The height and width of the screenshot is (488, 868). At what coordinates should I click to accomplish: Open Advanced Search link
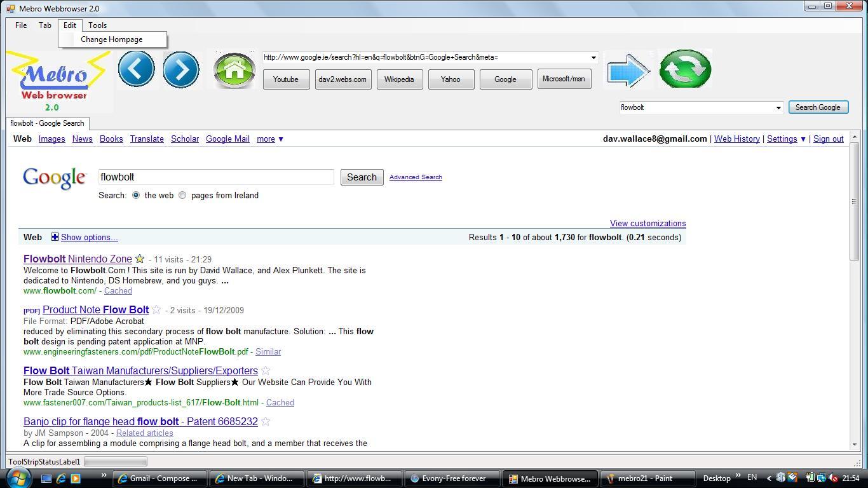coord(416,177)
